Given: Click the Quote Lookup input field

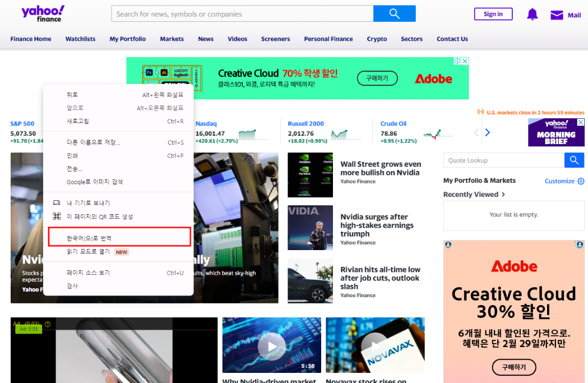Looking at the screenshot, I should [x=504, y=160].
